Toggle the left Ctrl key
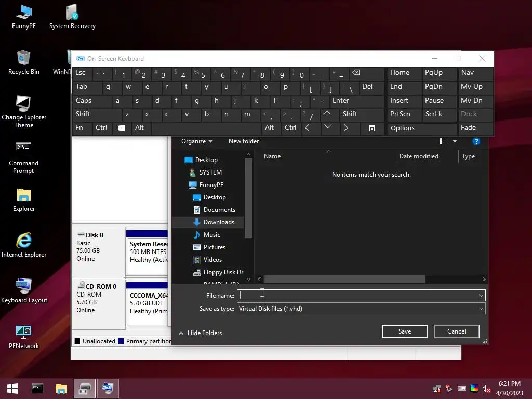The width and height of the screenshot is (532, 399). click(x=102, y=128)
